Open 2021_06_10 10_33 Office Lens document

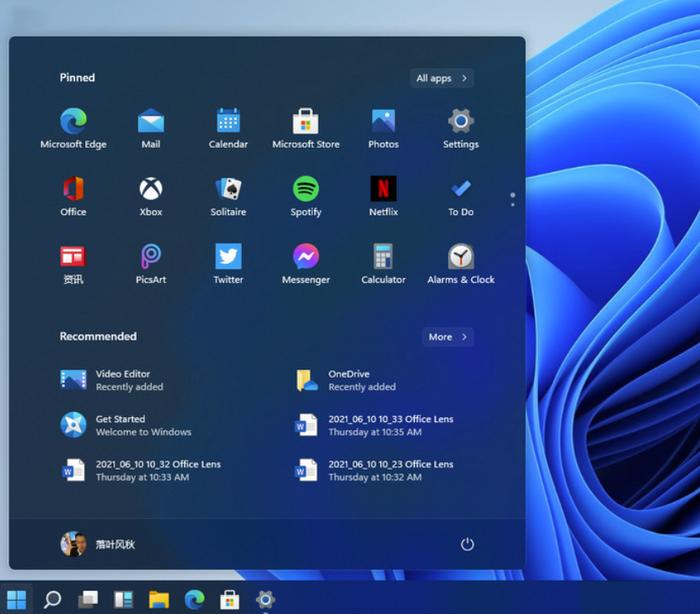tap(374, 425)
